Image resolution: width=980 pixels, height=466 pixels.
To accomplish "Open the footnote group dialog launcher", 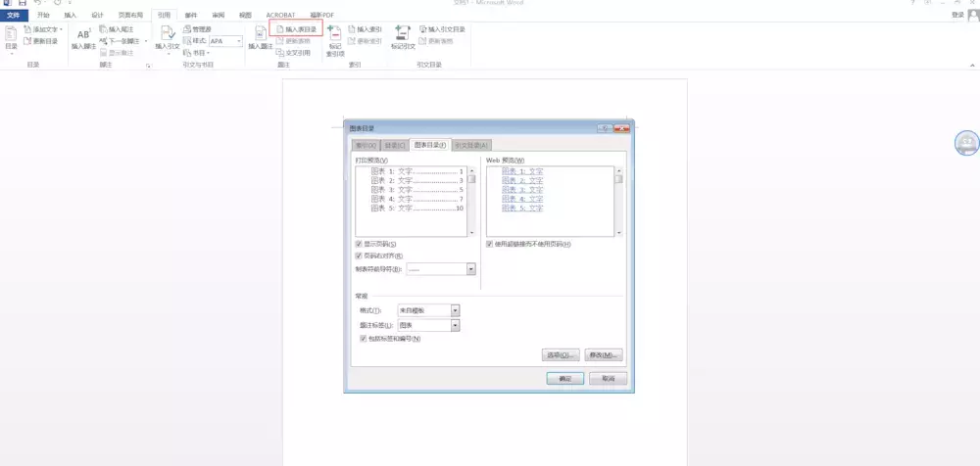I will coord(149,65).
